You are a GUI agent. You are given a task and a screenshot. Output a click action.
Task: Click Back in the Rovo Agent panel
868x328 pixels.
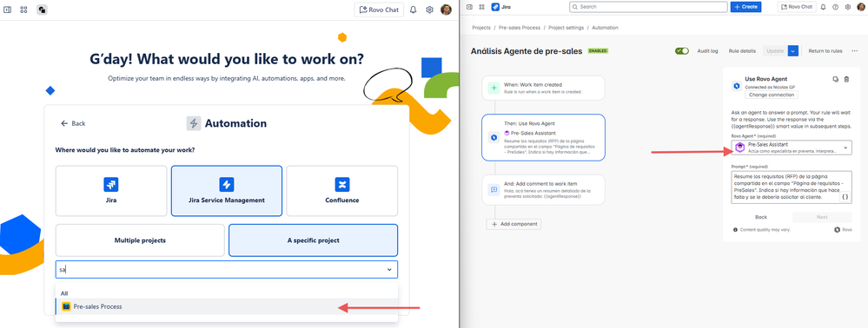click(x=761, y=217)
